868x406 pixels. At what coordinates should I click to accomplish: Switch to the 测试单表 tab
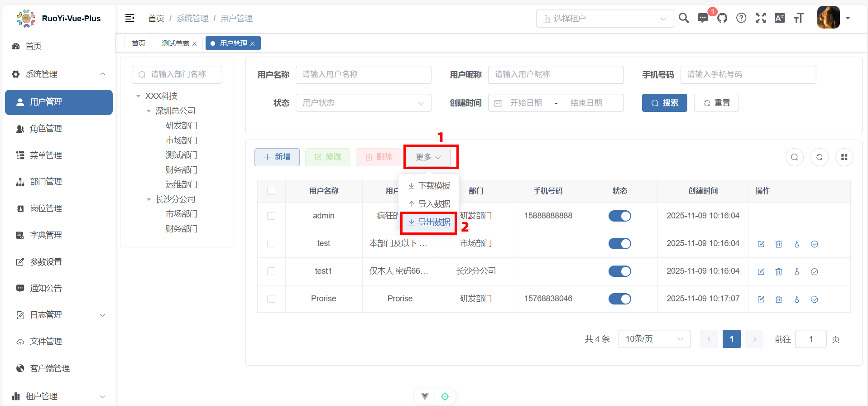pos(175,43)
